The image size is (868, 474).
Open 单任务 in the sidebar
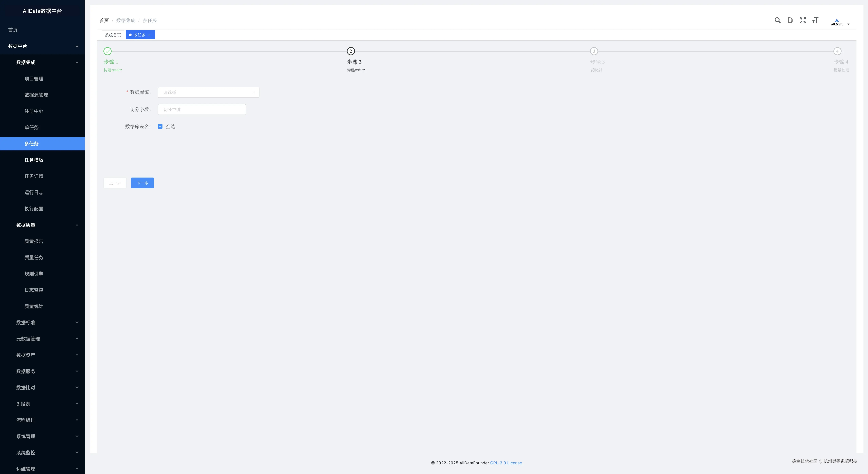coord(31,127)
